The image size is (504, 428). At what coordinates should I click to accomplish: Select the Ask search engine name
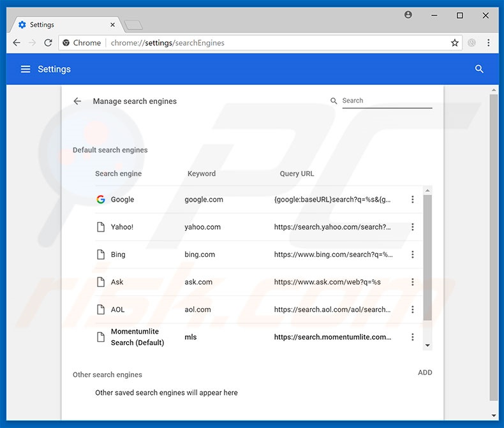[x=117, y=282]
